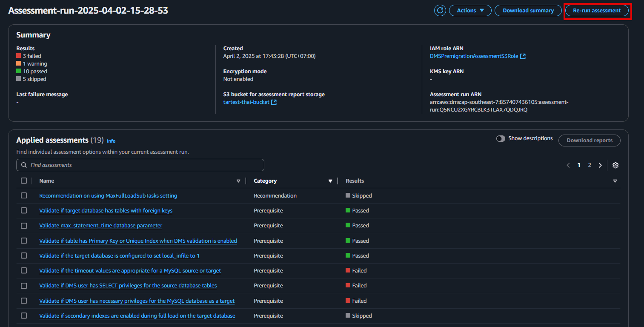Focus the Find assessments search field
The image size is (644, 327).
tap(140, 165)
